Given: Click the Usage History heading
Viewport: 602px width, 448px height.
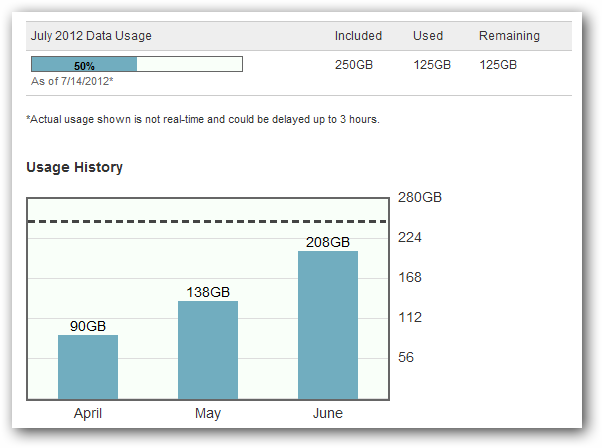Looking at the screenshot, I should coord(74,167).
